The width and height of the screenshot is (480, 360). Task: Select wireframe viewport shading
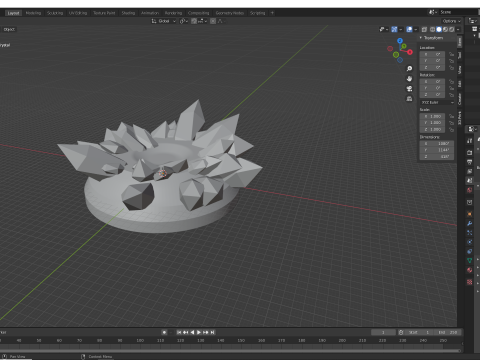[432, 29]
